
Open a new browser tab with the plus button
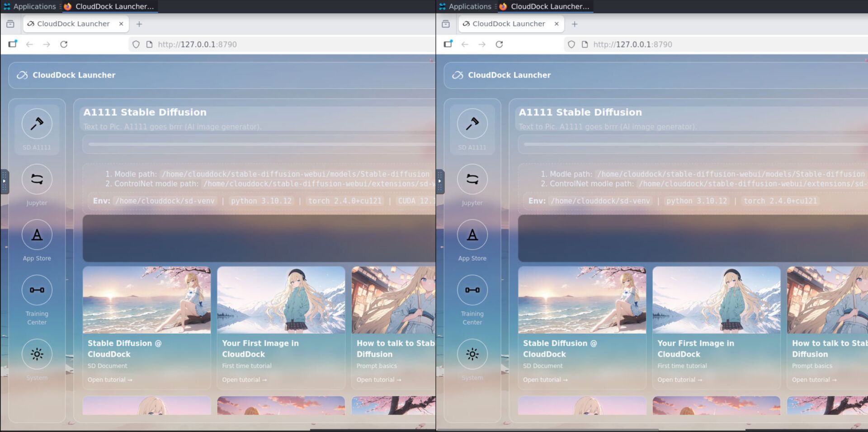tap(139, 23)
